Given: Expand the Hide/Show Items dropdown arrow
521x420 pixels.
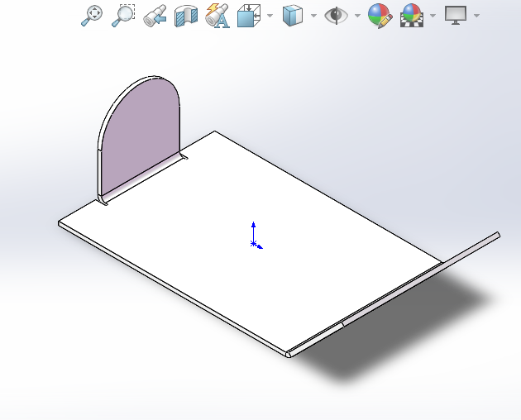Looking at the screenshot, I should (x=357, y=15).
